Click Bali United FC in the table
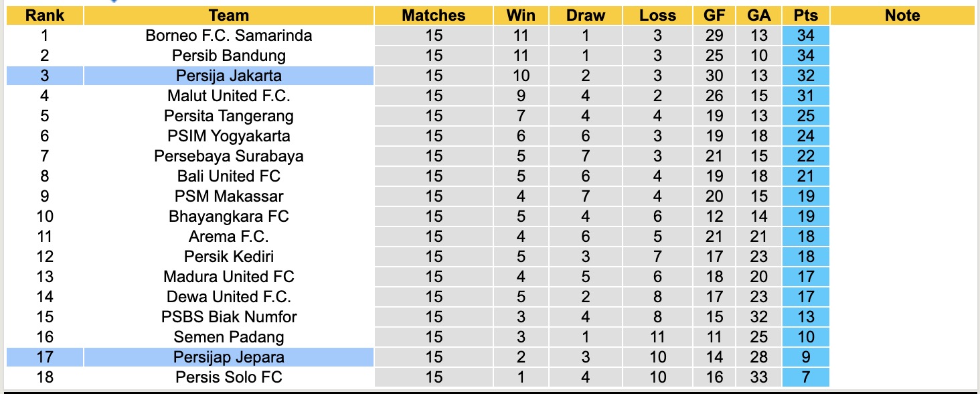 pyautogui.click(x=228, y=176)
